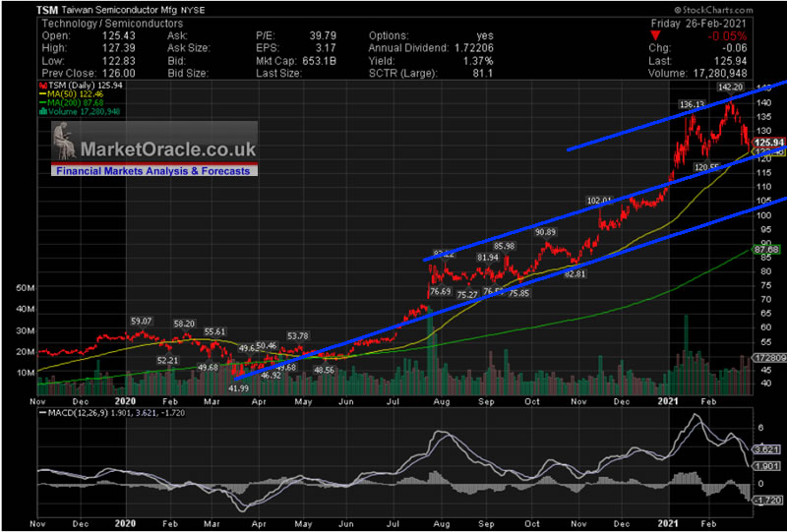Viewport: 787px width, 532px height.
Task: Click Financial Markets Analysis & Forecasts banner
Action: pos(152,171)
